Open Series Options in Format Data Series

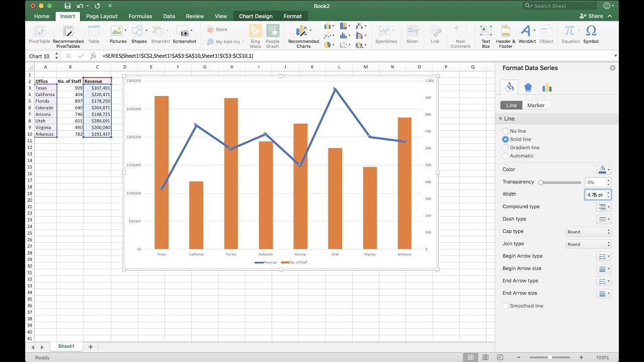(547, 87)
